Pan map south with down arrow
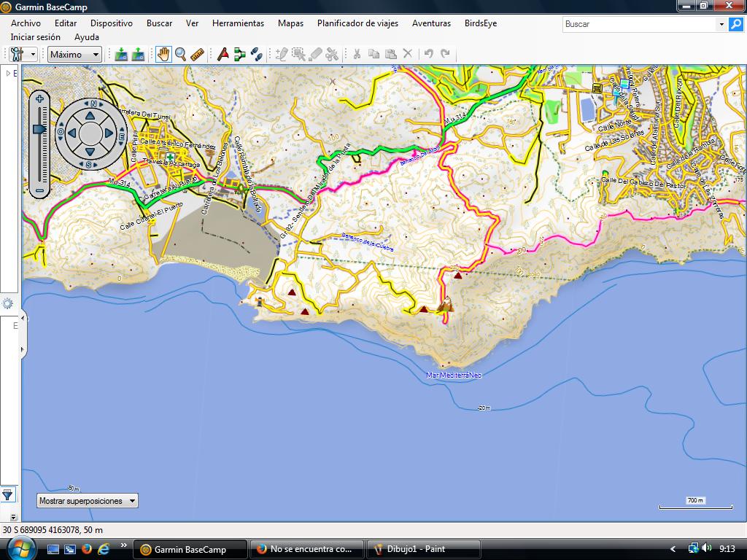The height and width of the screenshot is (560, 747). point(90,152)
